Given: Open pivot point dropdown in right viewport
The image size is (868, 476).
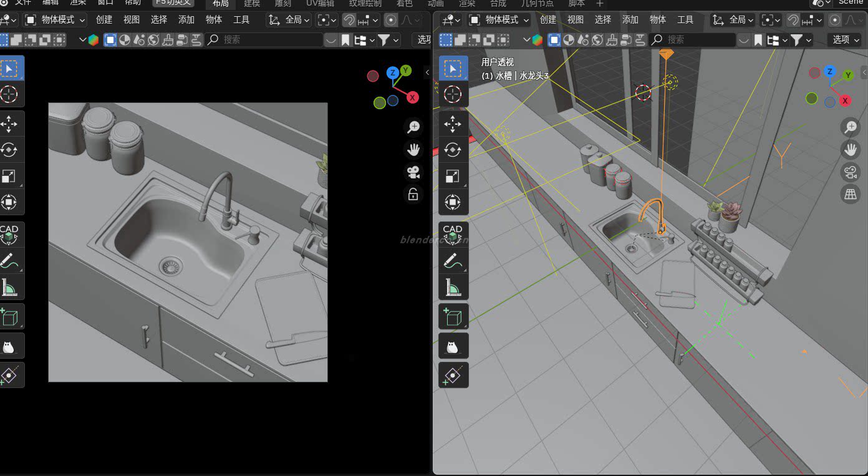Looking at the screenshot, I should (771, 20).
